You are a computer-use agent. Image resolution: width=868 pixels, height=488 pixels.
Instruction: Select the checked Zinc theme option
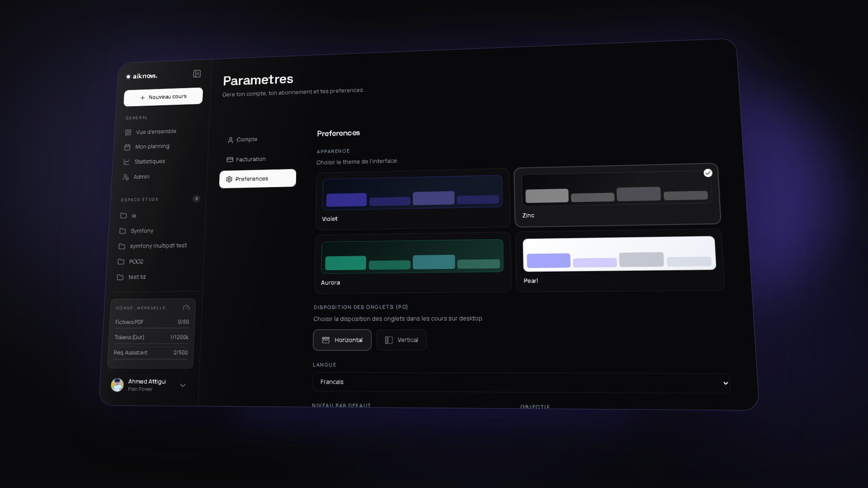point(617,195)
